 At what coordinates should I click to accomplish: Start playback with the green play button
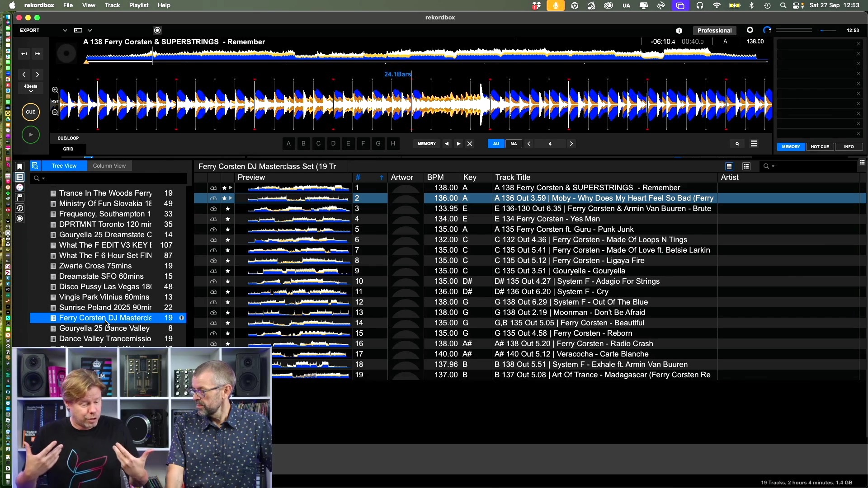(31, 135)
